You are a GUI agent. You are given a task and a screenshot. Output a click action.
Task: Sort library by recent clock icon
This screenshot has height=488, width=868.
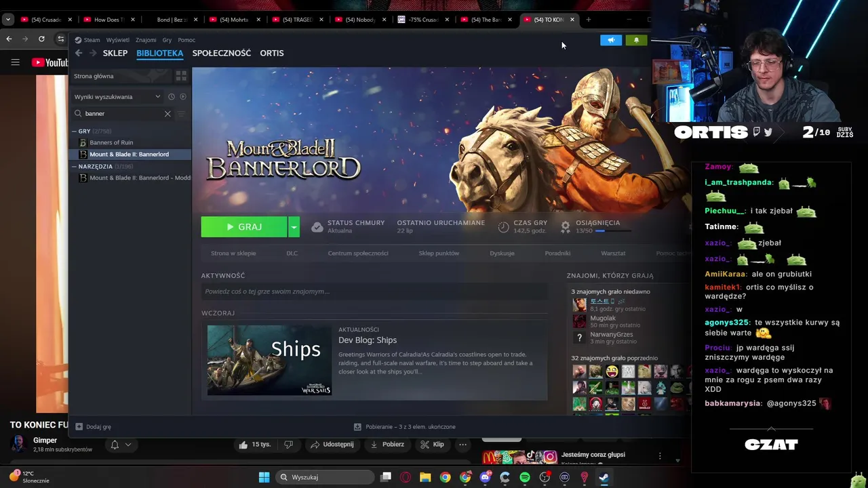pos(172,96)
